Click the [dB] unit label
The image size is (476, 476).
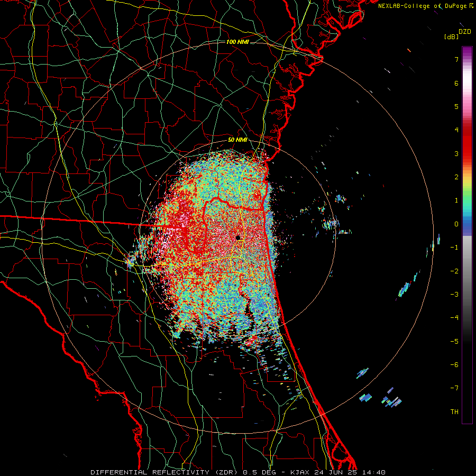pyautogui.click(x=451, y=37)
